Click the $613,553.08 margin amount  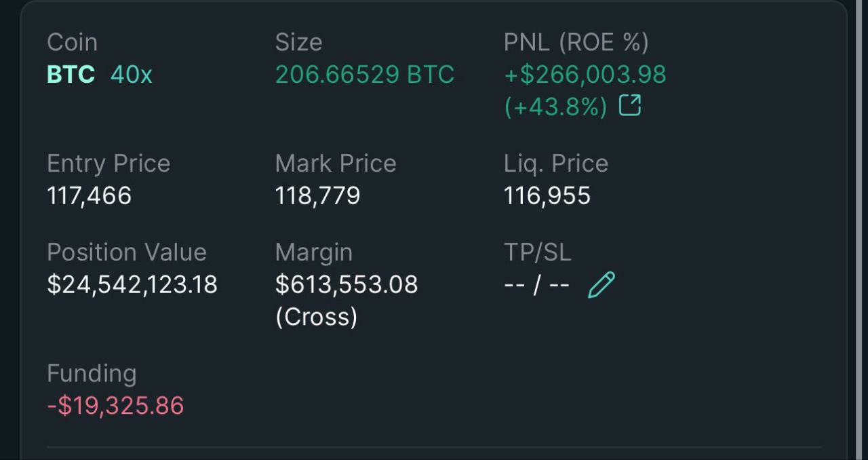tap(347, 284)
